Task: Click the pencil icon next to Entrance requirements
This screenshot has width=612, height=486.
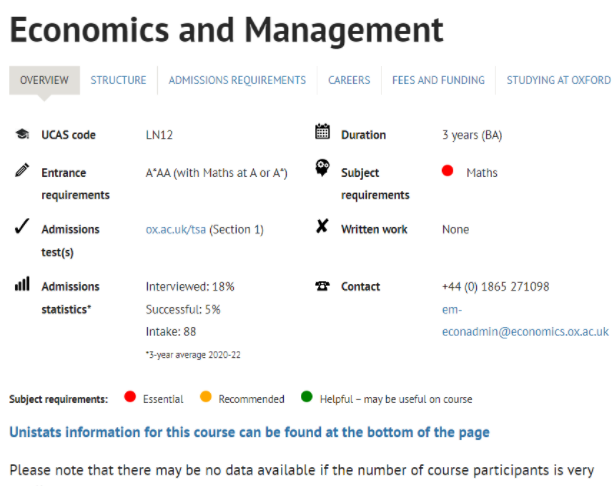Action: [x=21, y=171]
